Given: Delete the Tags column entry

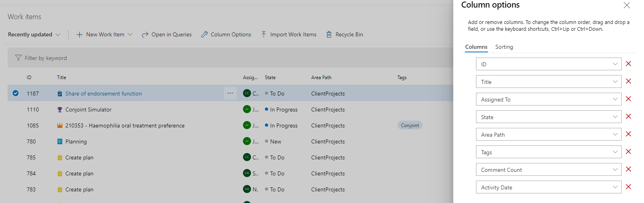Looking at the screenshot, I should pos(628,152).
